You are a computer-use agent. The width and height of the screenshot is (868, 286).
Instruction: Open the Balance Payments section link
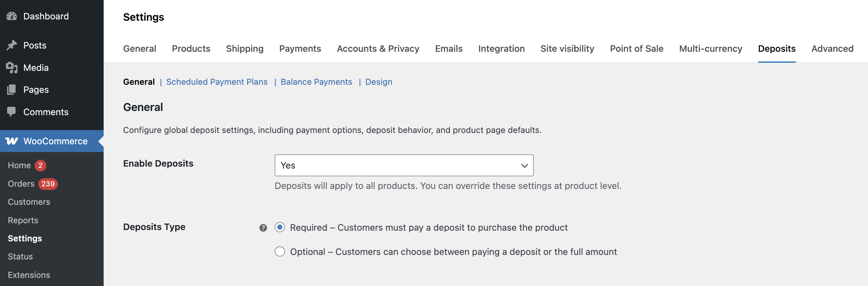tap(316, 82)
